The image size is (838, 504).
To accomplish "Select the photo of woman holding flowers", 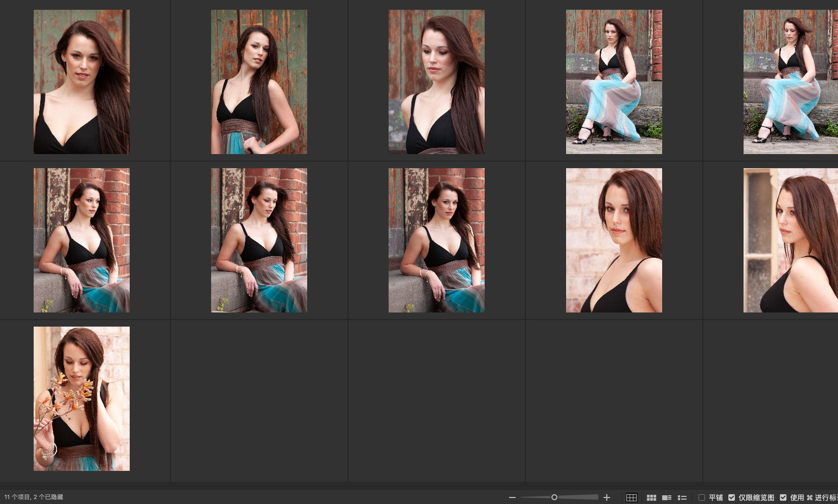I will [x=81, y=399].
